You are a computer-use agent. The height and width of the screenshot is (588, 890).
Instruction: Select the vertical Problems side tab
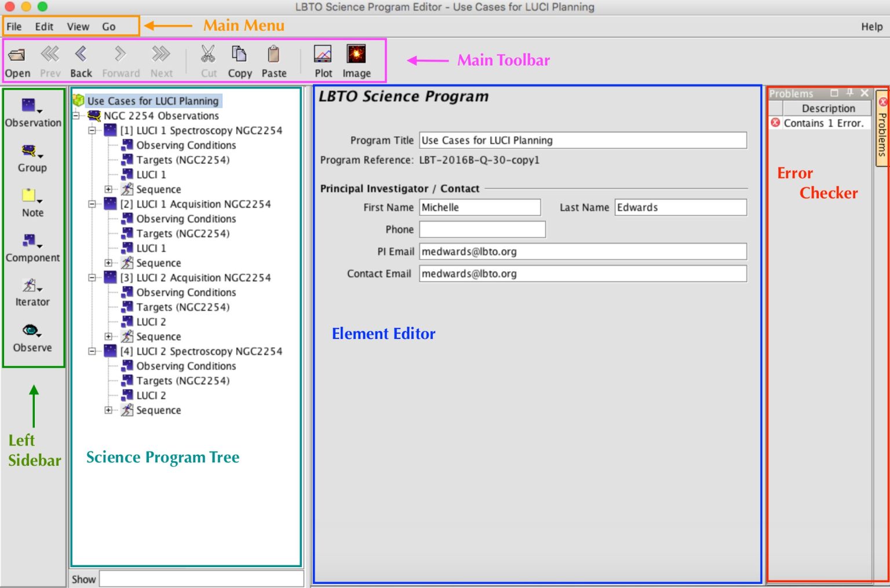[x=882, y=128]
